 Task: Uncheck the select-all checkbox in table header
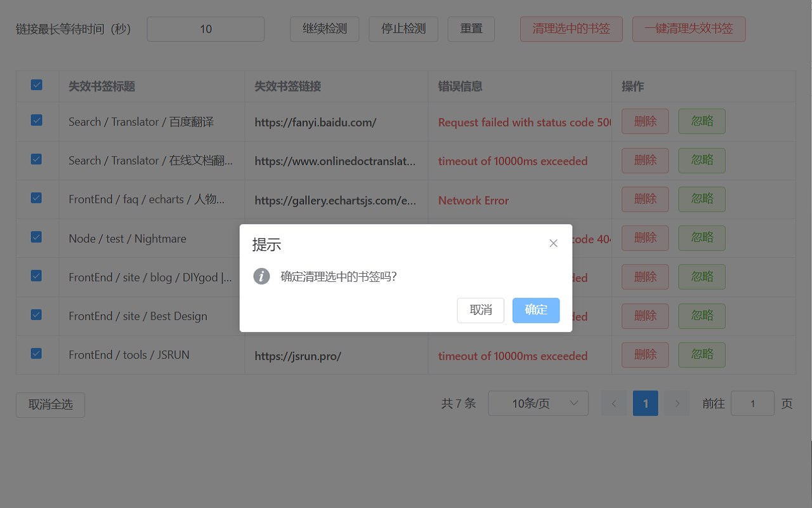click(x=37, y=84)
